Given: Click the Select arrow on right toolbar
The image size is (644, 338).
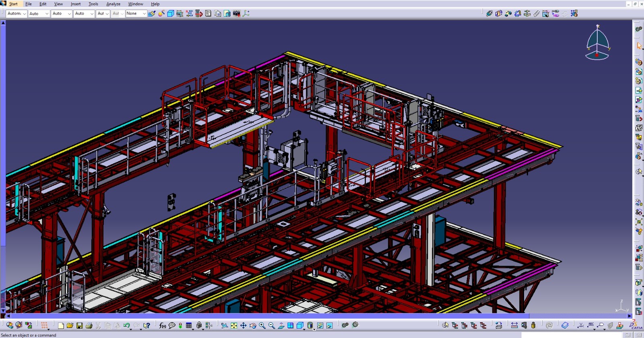Looking at the screenshot, I should click(639, 46).
